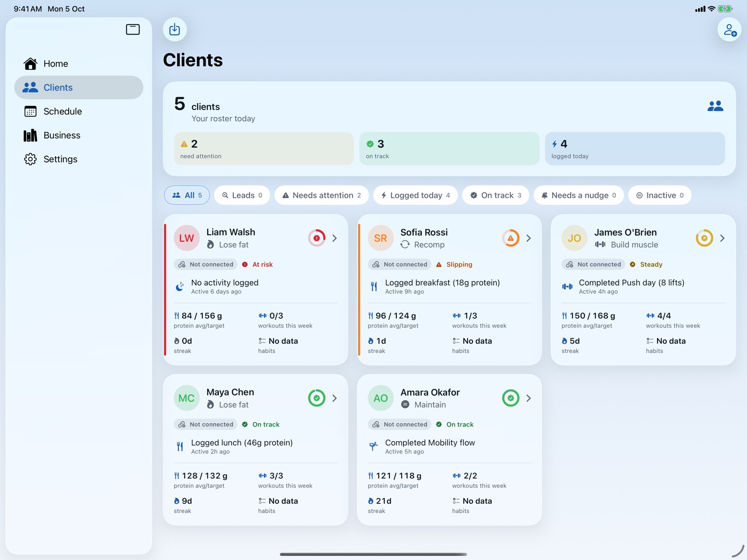Click the home indicator bar at bottom
Screen dimensions: 747x560
(373, 554)
